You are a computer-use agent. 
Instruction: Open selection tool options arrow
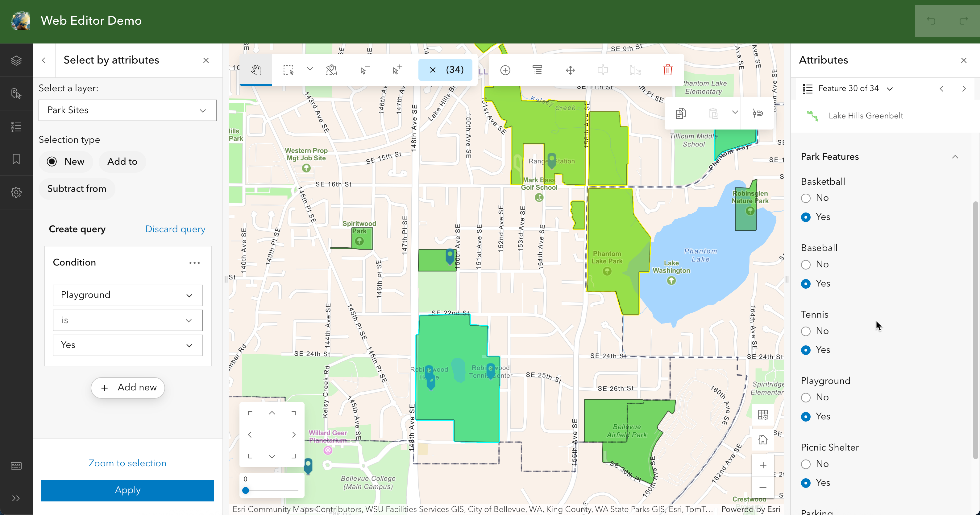click(x=310, y=69)
